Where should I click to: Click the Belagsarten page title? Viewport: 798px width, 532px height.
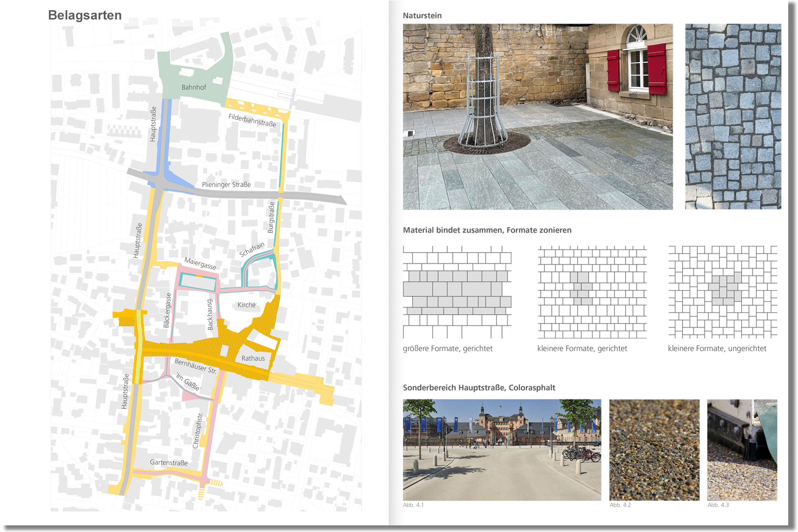85,15
